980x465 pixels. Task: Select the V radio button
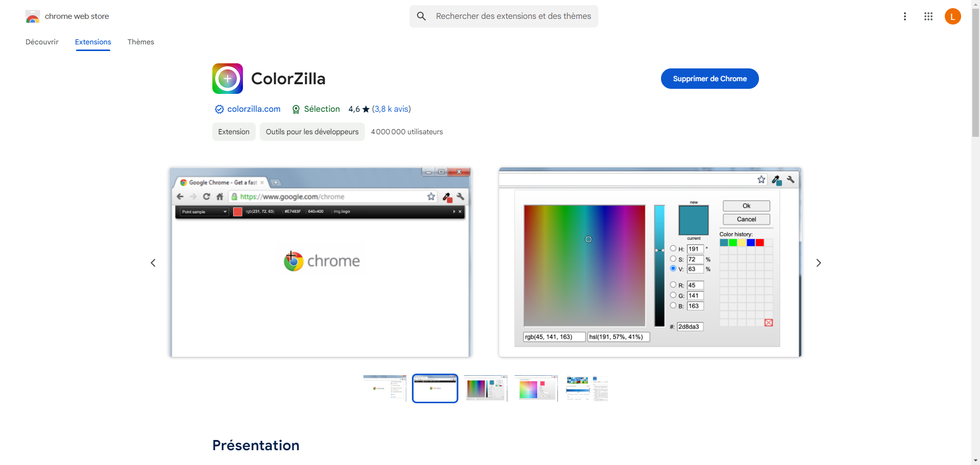673,268
